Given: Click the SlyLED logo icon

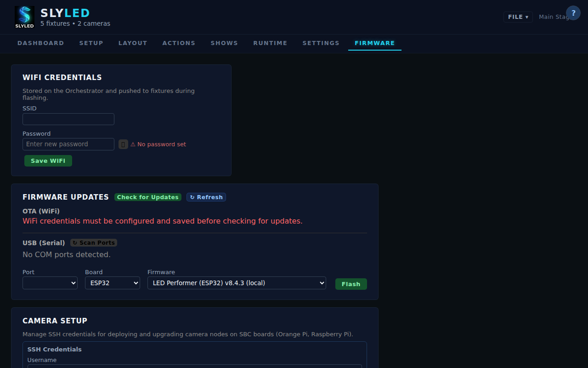Looking at the screenshot, I should click(x=24, y=17).
